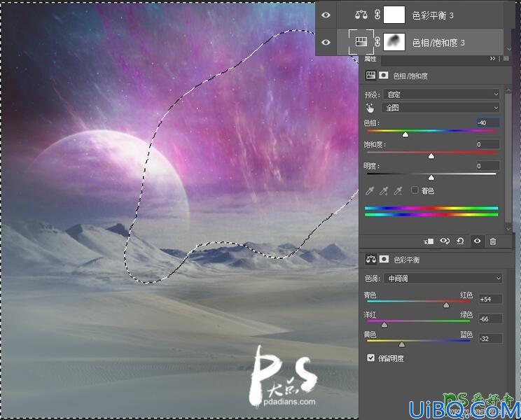Click the 洋红-绿色 slider handle

point(384,325)
